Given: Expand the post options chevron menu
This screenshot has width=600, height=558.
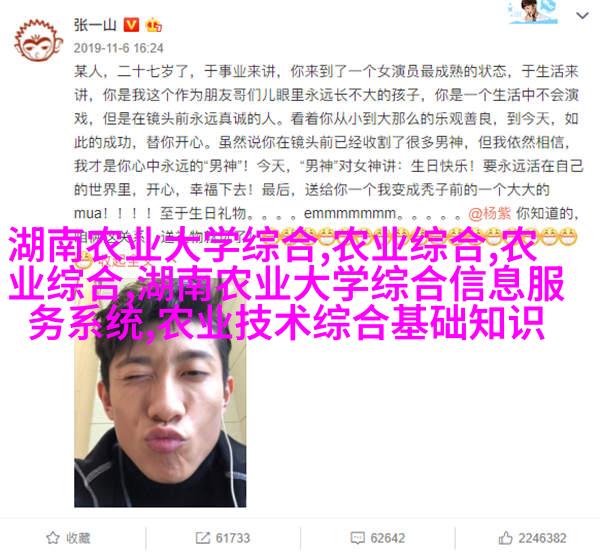Looking at the screenshot, I should 582,16.
